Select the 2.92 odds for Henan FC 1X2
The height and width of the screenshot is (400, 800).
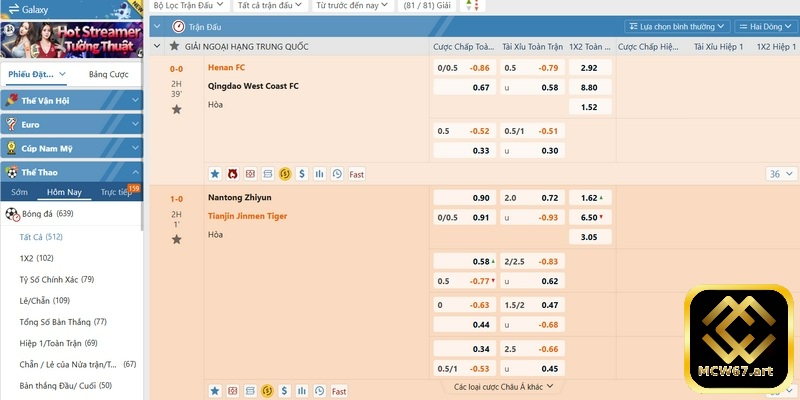tap(588, 68)
